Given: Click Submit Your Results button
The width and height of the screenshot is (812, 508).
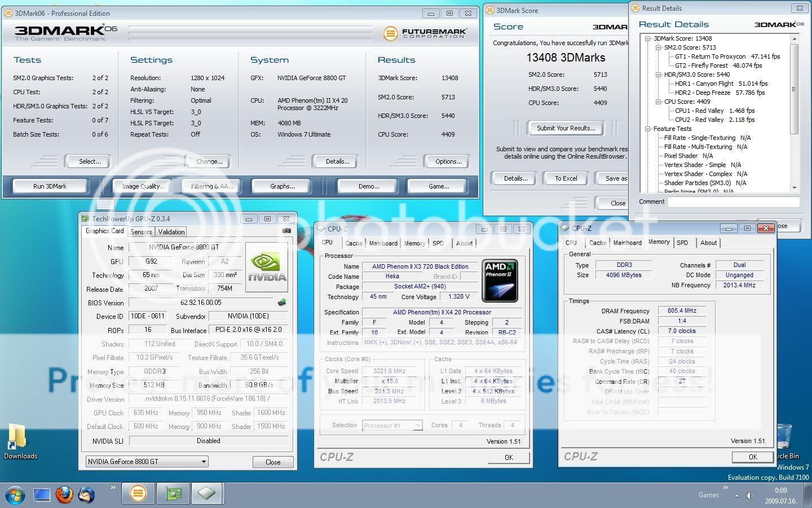Looking at the screenshot, I should [x=566, y=128].
